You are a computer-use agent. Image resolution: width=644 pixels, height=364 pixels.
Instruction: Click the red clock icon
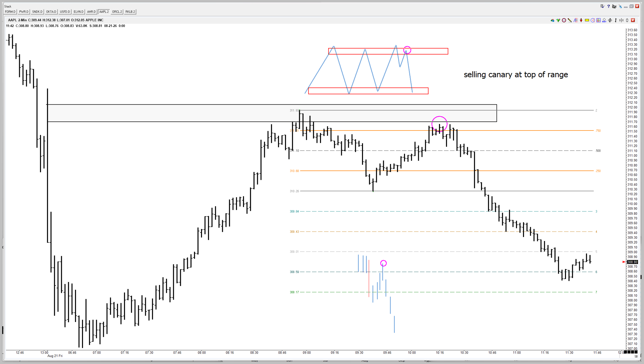point(564,20)
